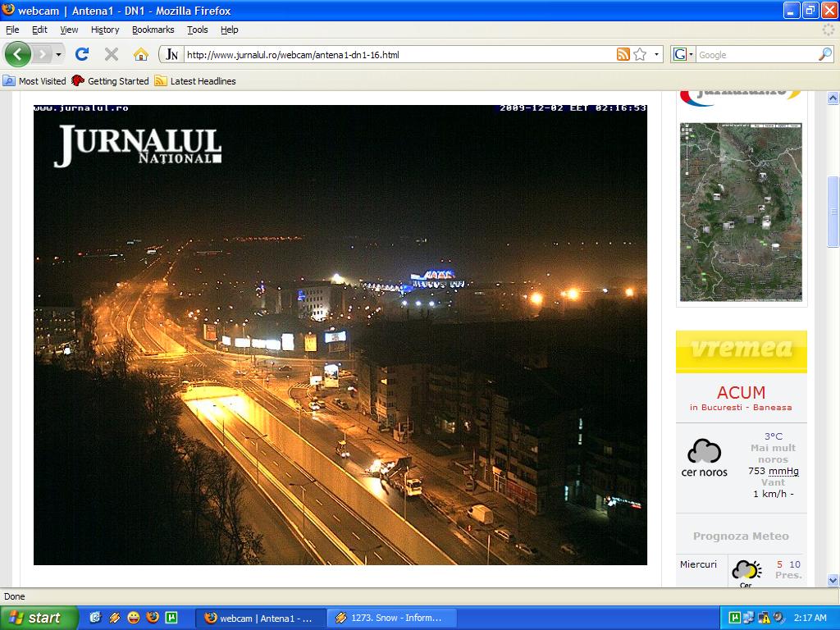
Task: Click the in Bucuresti - Baneasa link
Action: pos(741,407)
